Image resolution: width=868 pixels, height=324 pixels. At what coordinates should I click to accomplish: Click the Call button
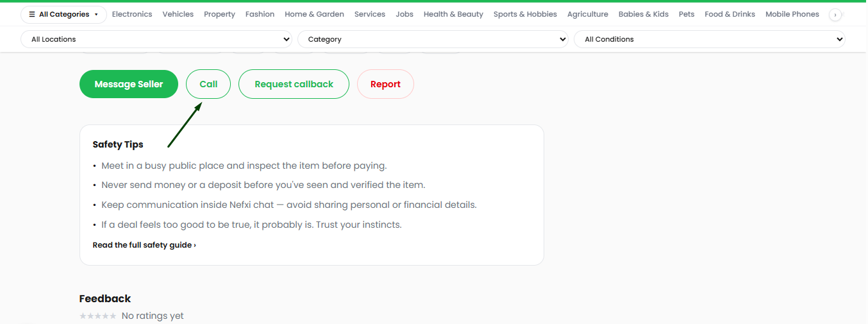(x=208, y=84)
